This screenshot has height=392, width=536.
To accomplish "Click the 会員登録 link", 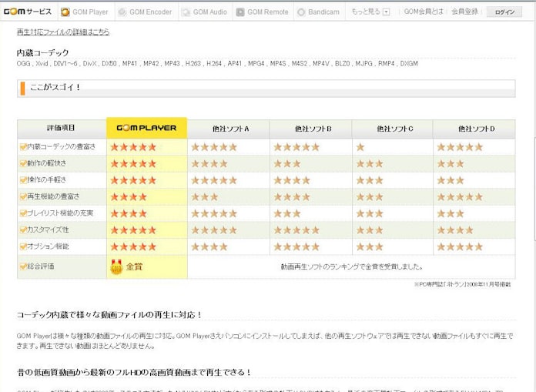I will point(464,12).
